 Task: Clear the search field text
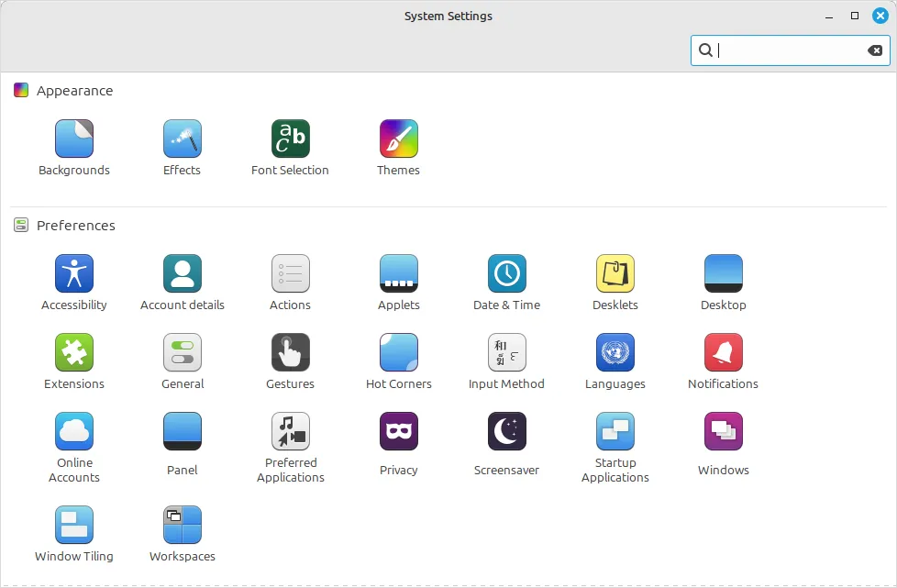coord(876,50)
